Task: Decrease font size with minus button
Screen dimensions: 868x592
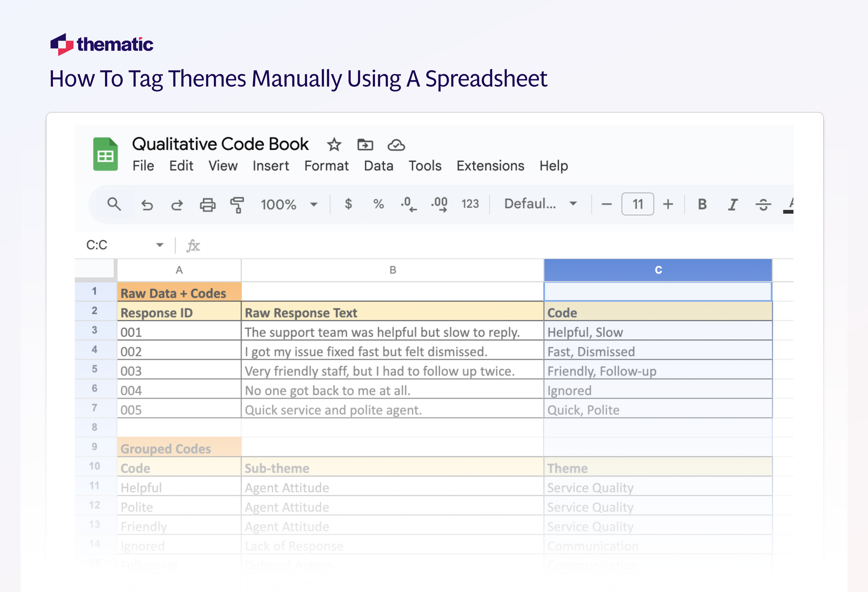Action: (x=607, y=204)
